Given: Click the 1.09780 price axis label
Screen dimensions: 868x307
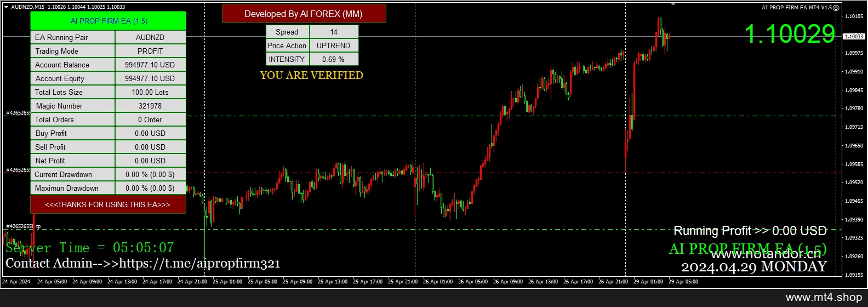Looking at the screenshot, I should click(x=854, y=109).
